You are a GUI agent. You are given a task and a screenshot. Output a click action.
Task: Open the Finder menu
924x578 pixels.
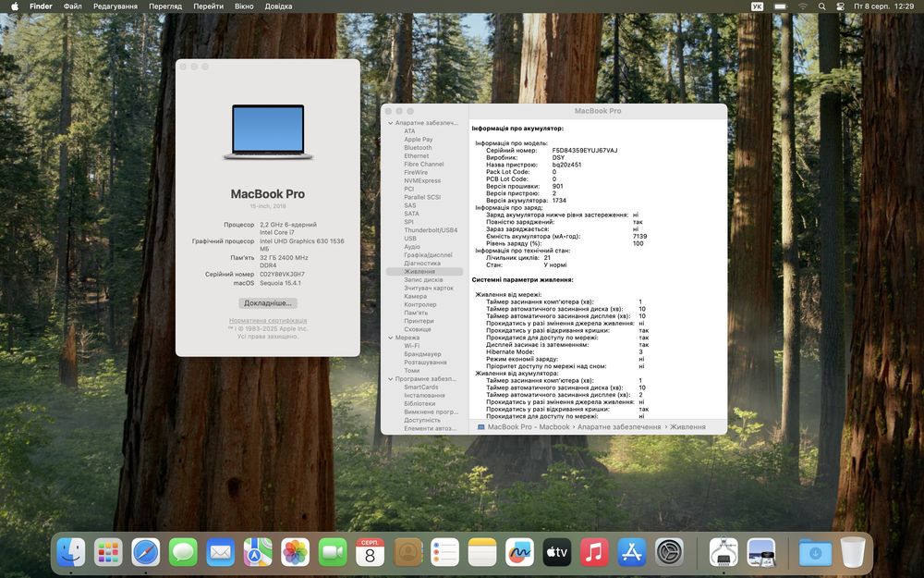42,6
